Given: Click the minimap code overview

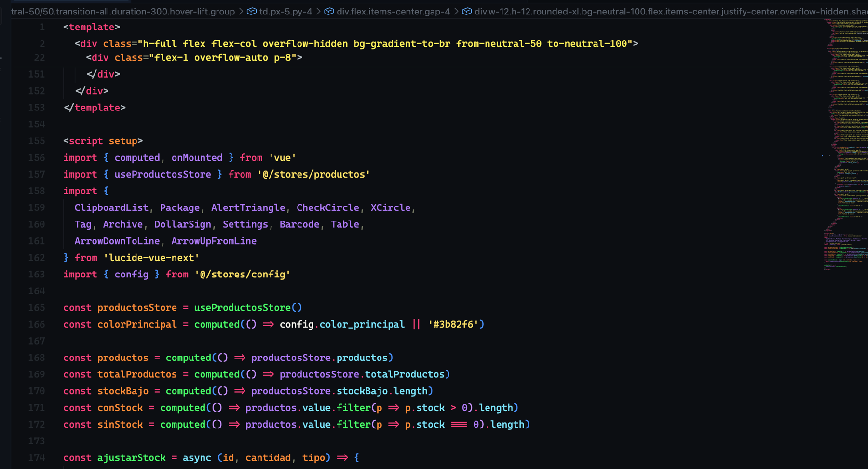Looking at the screenshot, I should (x=845, y=145).
